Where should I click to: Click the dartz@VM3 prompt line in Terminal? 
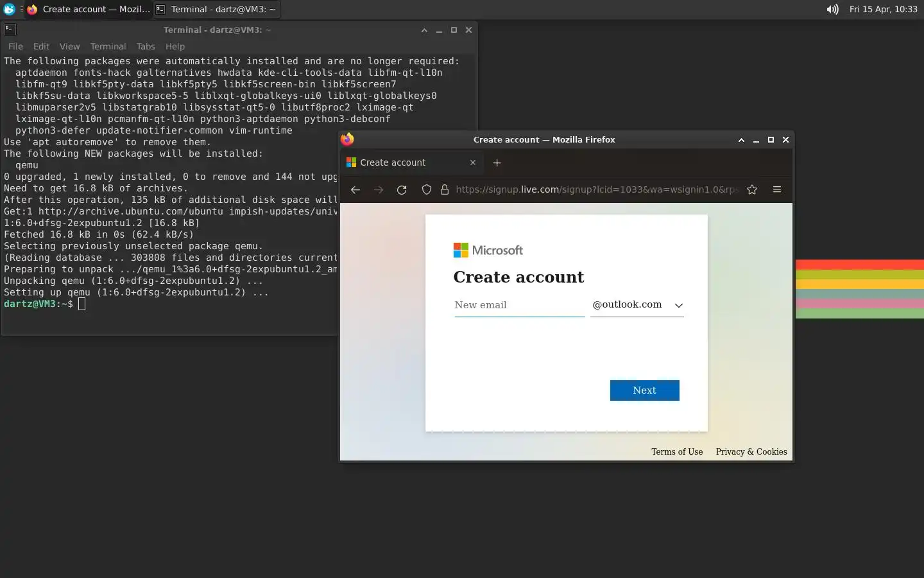tap(44, 304)
